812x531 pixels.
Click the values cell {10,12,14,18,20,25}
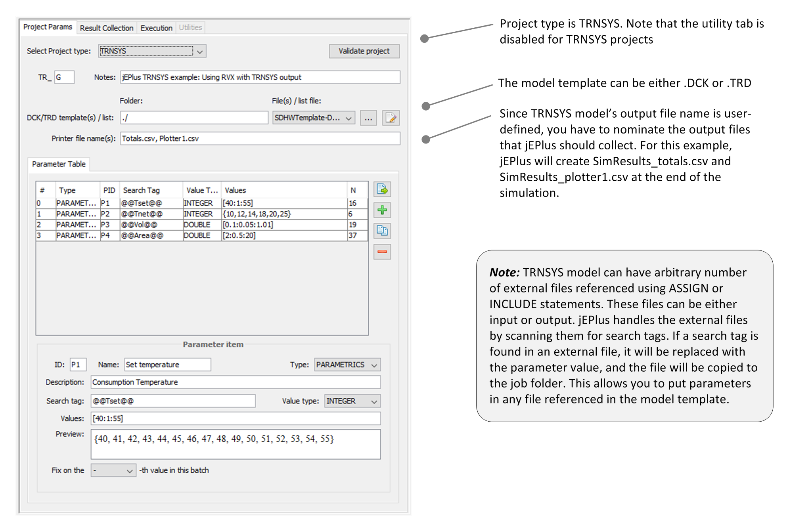click(x=284, y=214)
